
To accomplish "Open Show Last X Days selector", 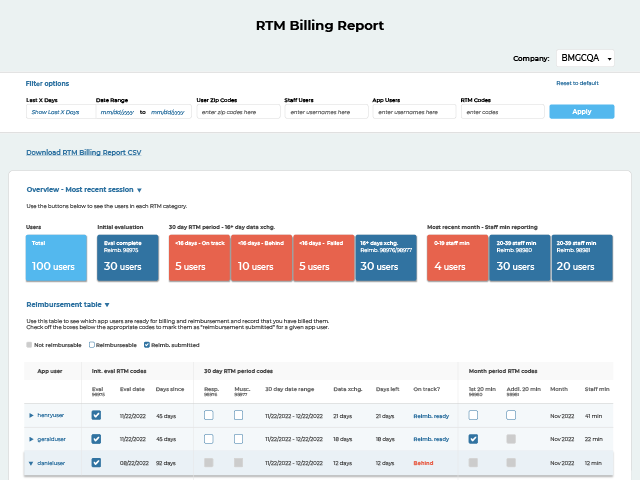I will pyautogui.click(x=57, y=112).
